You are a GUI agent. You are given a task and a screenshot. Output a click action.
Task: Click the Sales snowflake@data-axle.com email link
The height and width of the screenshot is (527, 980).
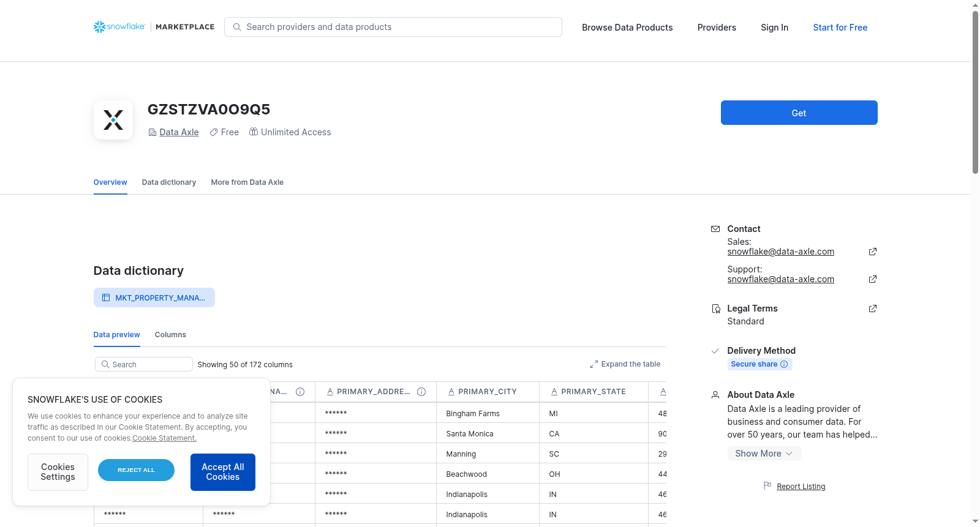781,252
